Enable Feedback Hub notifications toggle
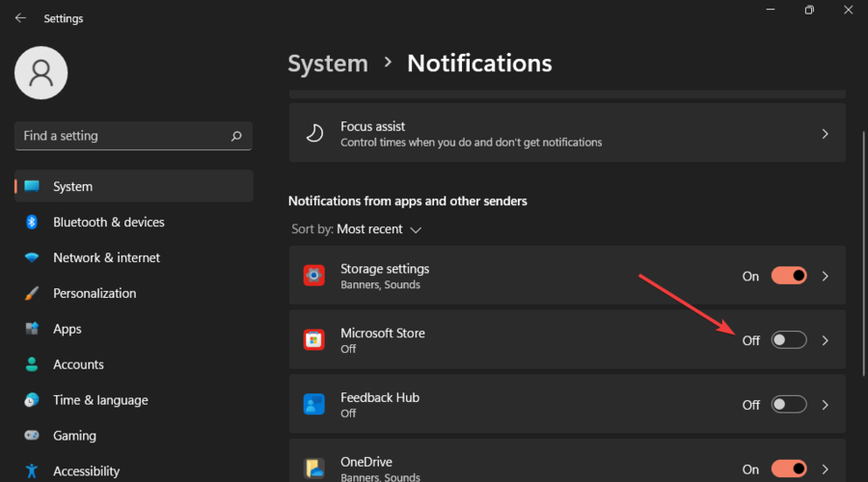 tap(789, 405)
